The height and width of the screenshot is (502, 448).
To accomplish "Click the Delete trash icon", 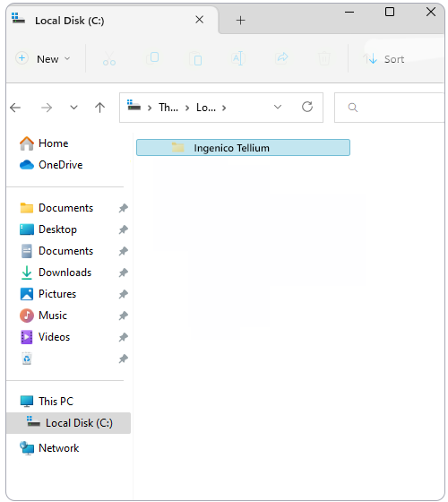I will (x=324, y=58).
